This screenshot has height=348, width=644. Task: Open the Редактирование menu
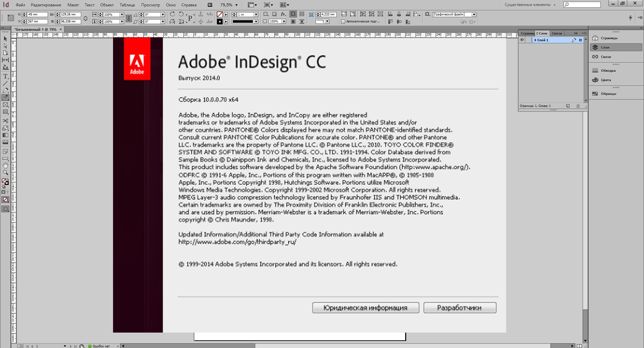click(46, 5)
